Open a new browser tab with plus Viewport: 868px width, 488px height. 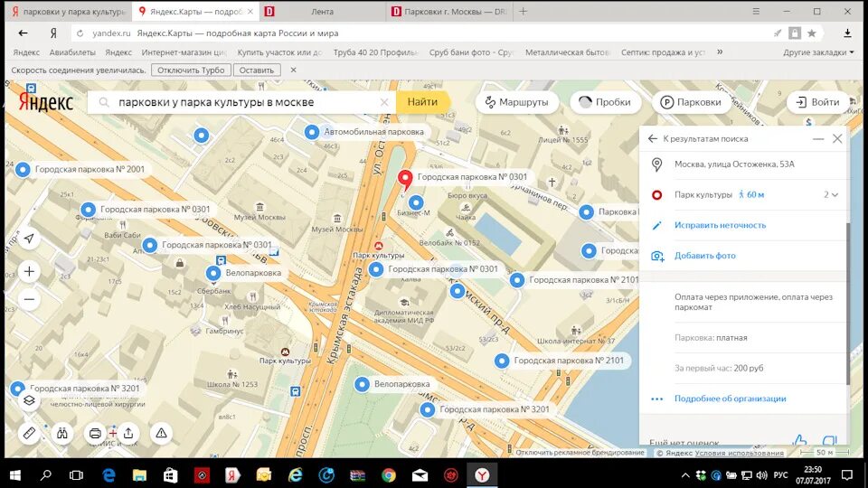(524, 11)
